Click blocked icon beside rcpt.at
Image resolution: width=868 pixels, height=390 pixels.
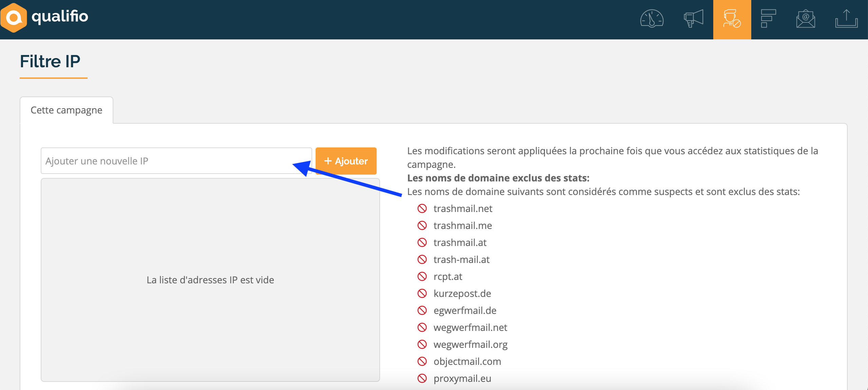pyautogui.click(x=422, y=277)
